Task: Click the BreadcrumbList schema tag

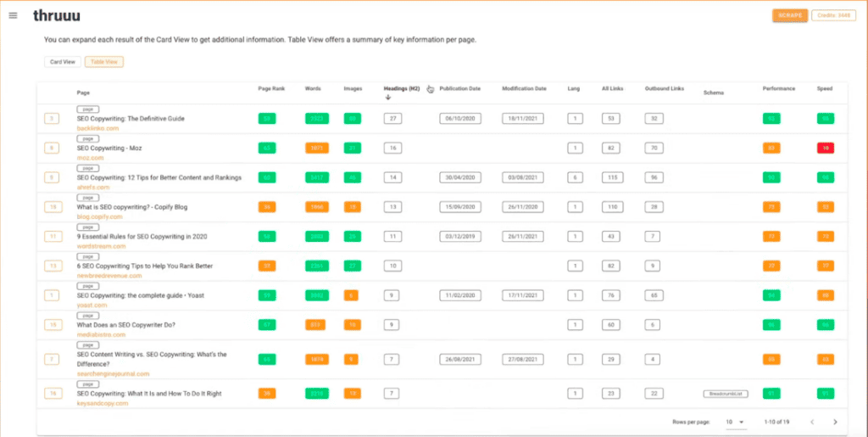Action: click(726, 394)
